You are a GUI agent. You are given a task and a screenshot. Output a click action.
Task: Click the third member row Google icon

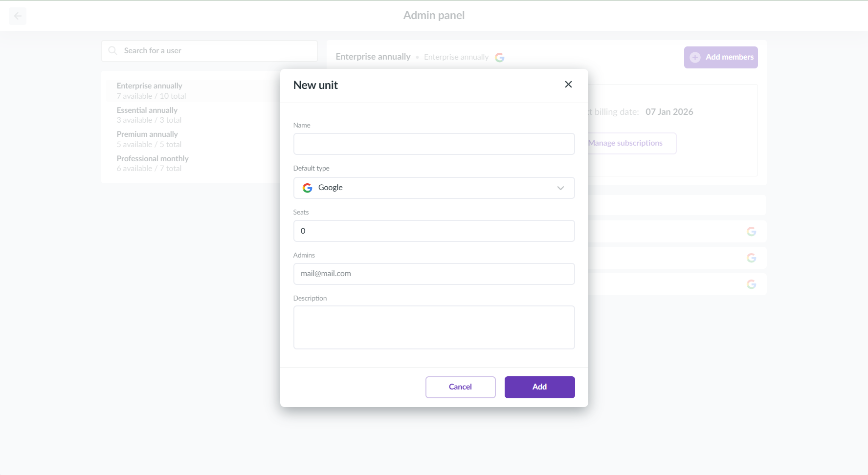(x=751, y=284)
